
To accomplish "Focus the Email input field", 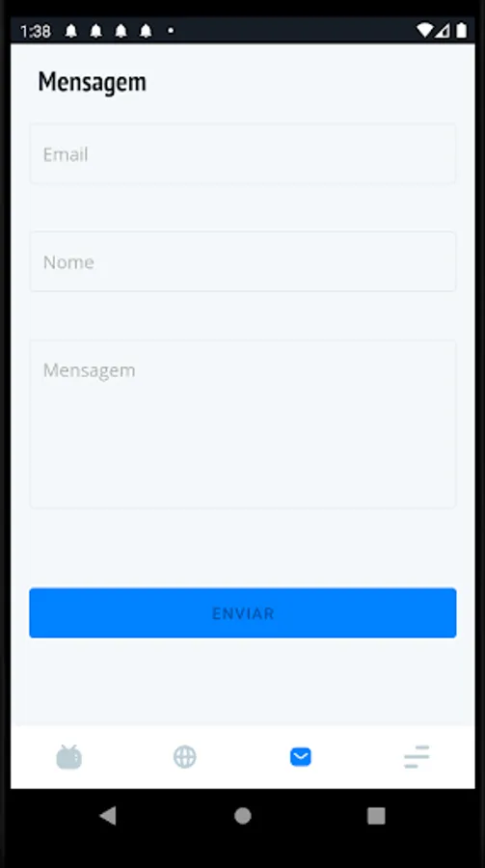I will tap(243, 154).
